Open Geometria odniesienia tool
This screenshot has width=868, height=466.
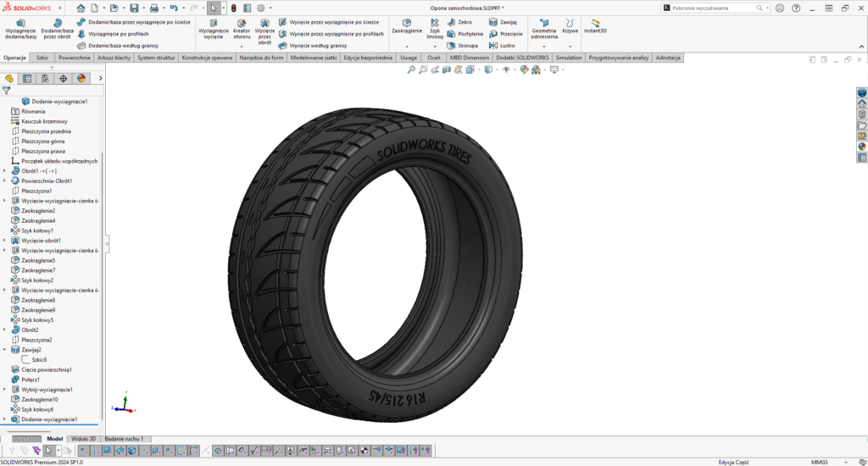point(543,29)
